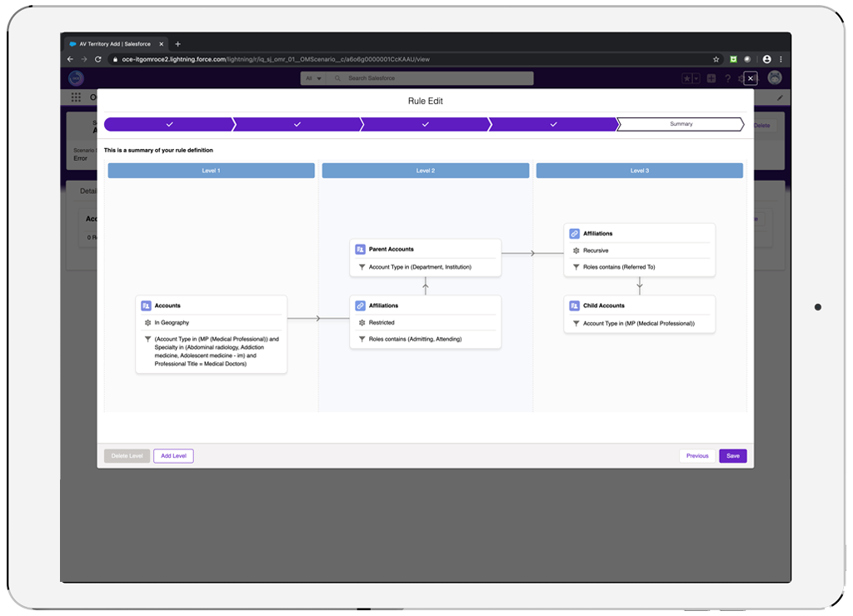Click the browser address bar URL
Image resolution: width=853 pixels, height=616 pixels.
click(275, 59)
